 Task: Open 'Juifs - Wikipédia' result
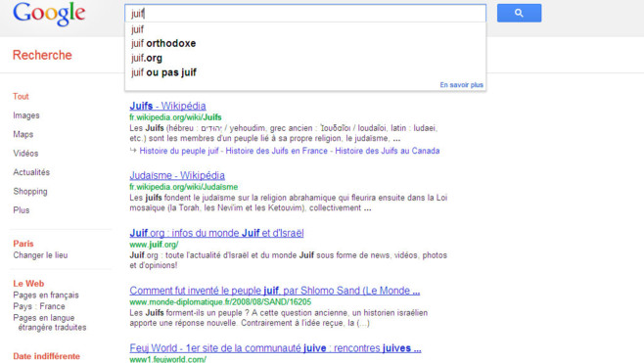click(x=167, y=106)
